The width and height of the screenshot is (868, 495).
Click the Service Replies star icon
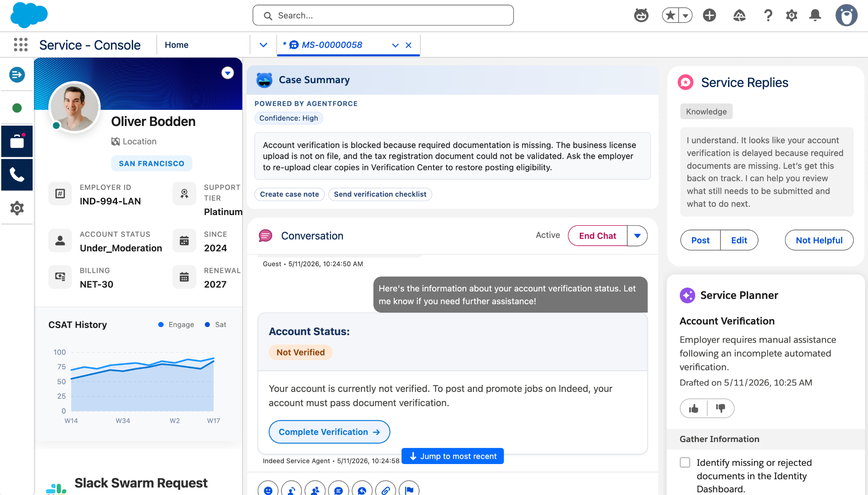pyautogui.click(x=685, y=82)
